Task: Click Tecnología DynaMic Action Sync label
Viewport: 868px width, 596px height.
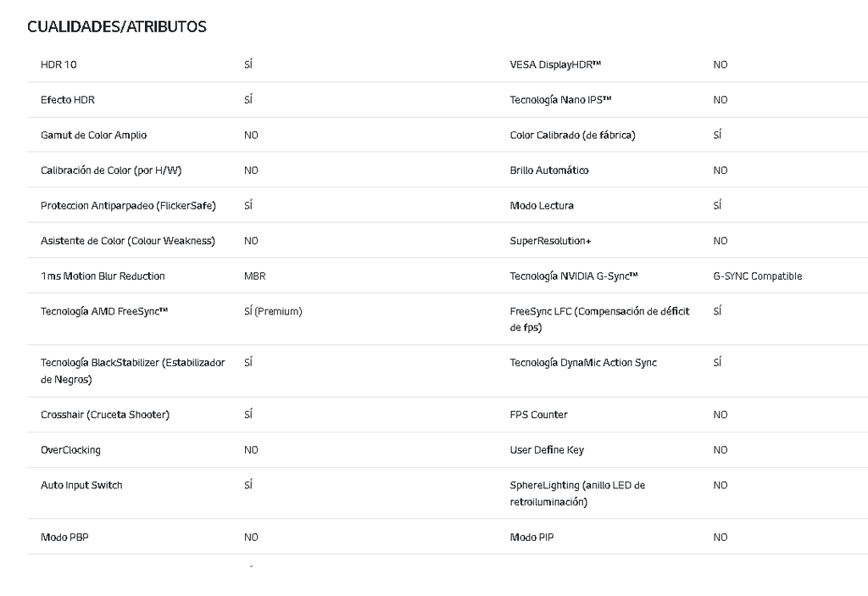Action: click(x=583, y=363)
